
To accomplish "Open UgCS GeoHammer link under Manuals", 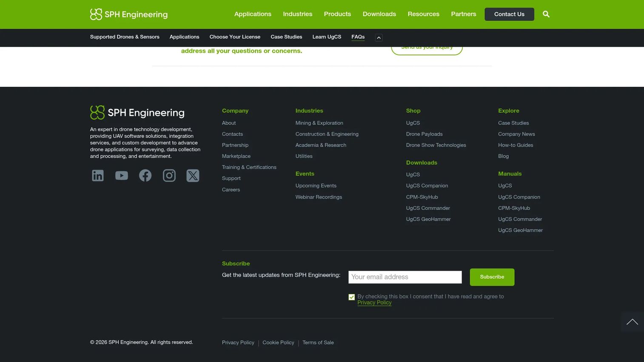I will point(520,230).
